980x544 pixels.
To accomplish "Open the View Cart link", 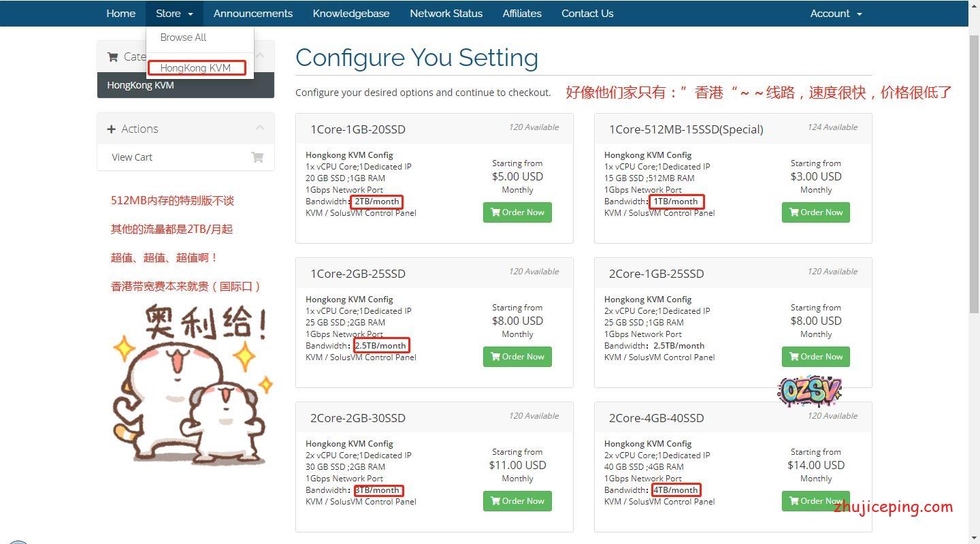I will click(x=132, y=157).
